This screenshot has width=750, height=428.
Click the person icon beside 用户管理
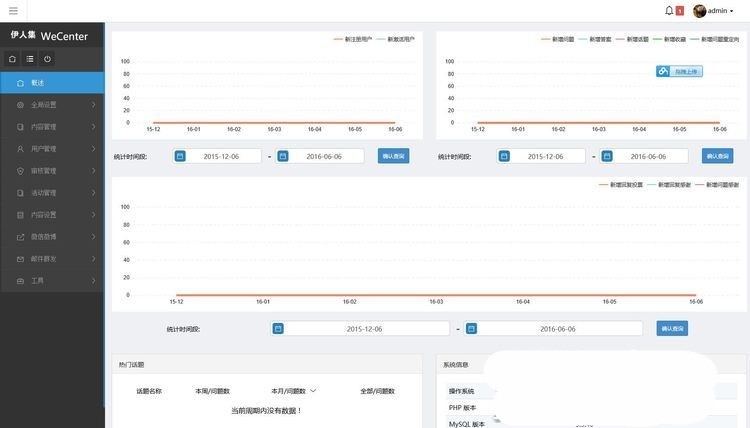pos(20,149)
